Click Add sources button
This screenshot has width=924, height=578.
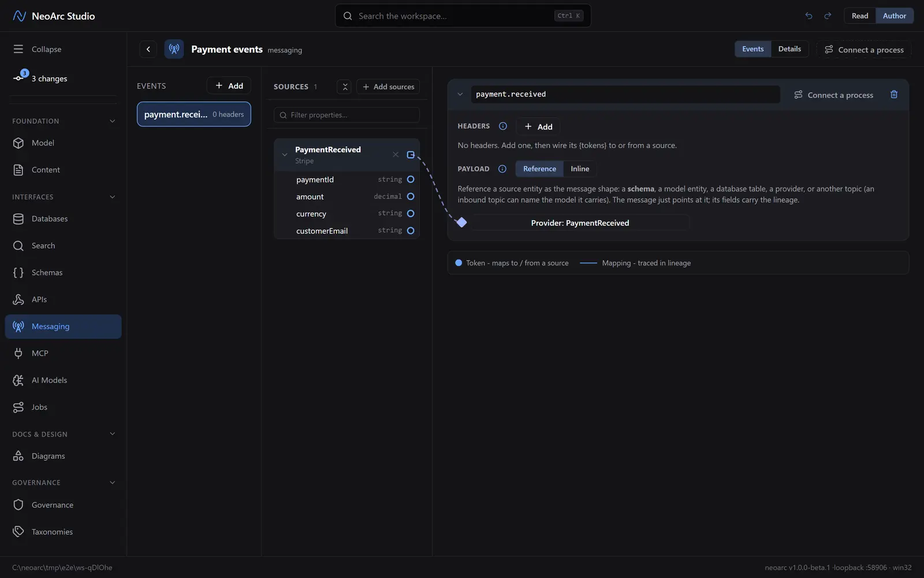(x=388, y=87)
